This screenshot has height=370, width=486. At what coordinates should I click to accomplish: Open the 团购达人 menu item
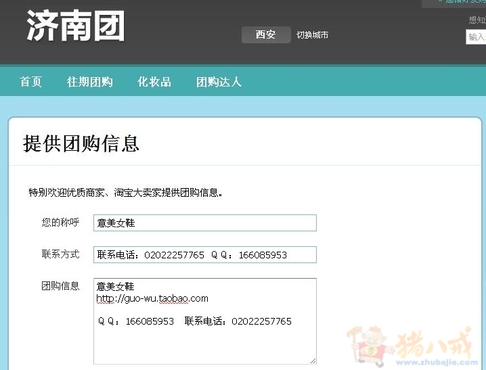click(x=218, y=82)
